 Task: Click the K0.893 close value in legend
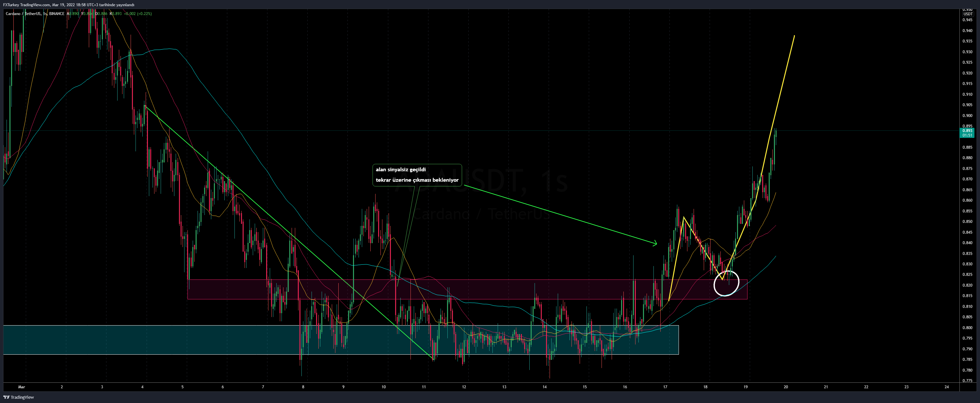tap(116, 14)
